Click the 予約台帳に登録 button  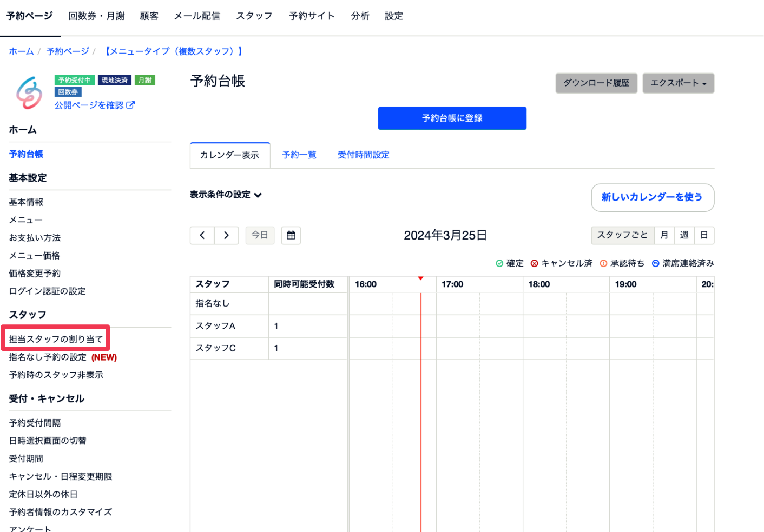(452, 118)
